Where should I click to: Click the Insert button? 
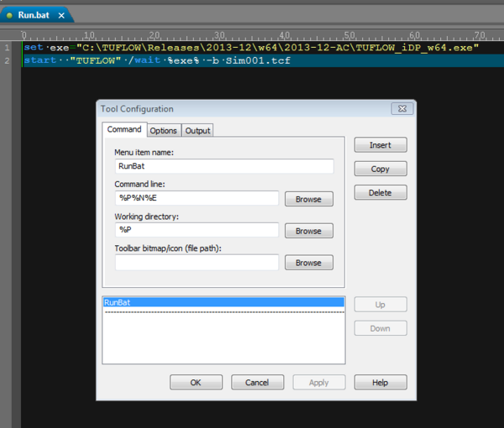point(380,145)
